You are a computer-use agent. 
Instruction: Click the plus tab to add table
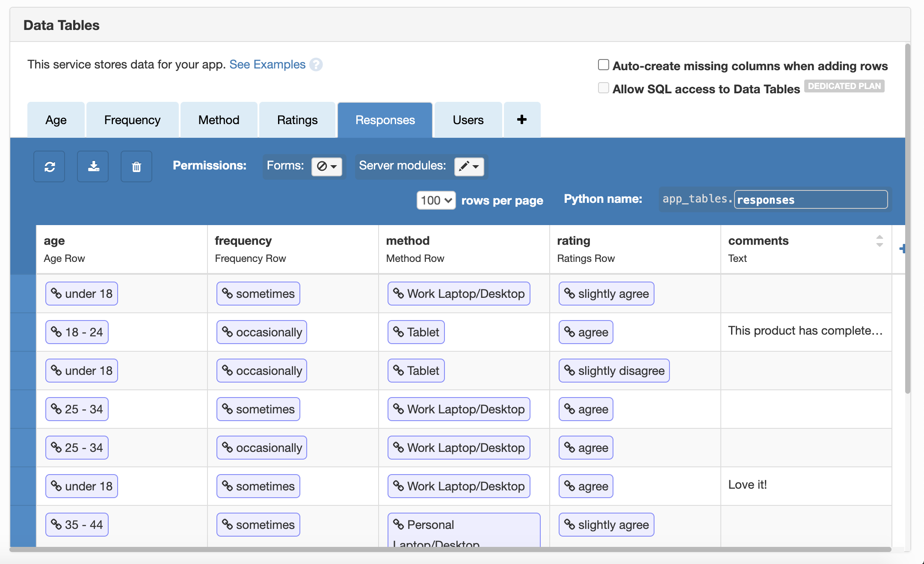(x=522, y=120)
